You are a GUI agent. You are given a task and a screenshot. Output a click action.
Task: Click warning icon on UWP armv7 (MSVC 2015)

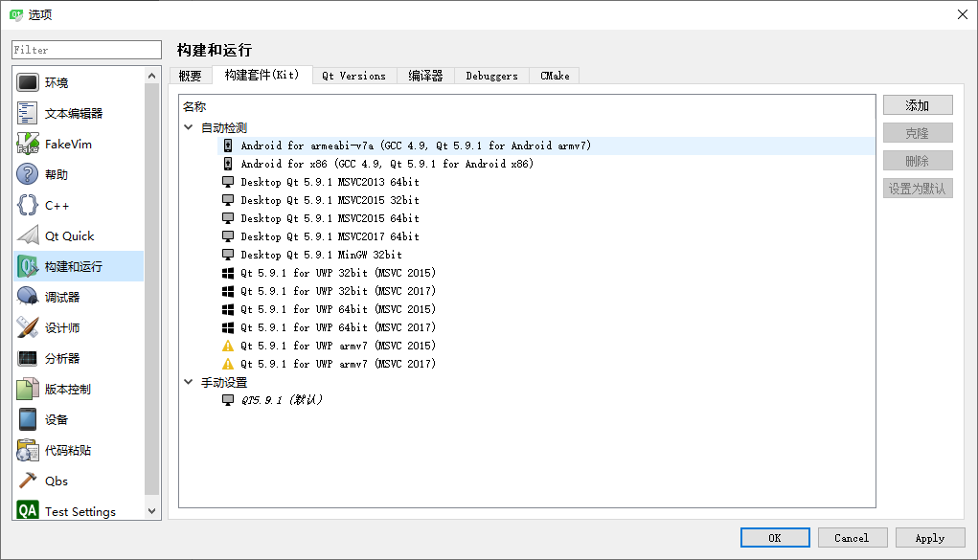[227, 346]
